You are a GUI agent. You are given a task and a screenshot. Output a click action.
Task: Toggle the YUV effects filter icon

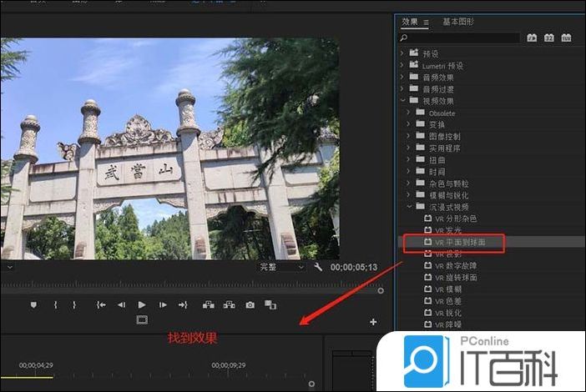pos(566,38)
